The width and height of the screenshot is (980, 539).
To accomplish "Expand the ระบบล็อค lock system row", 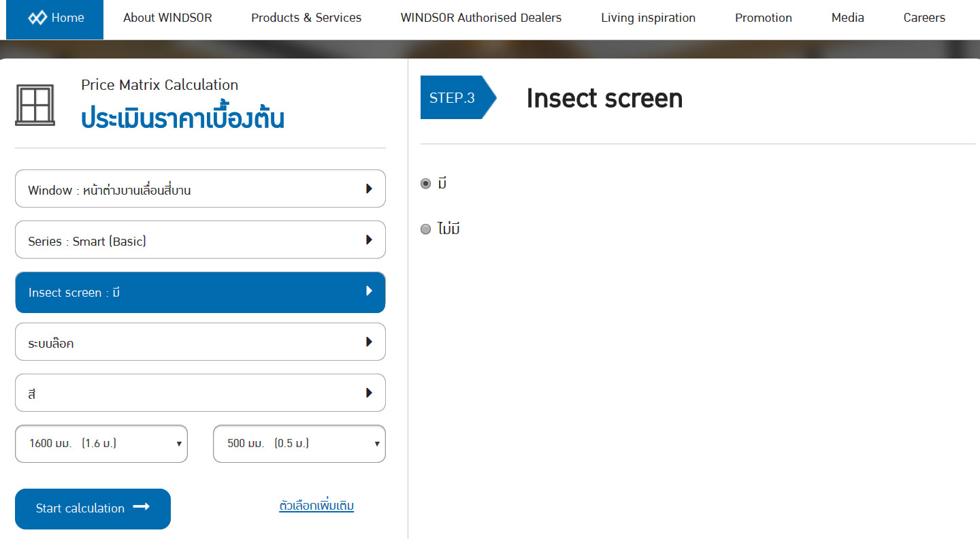I will (x=200, y=342).
